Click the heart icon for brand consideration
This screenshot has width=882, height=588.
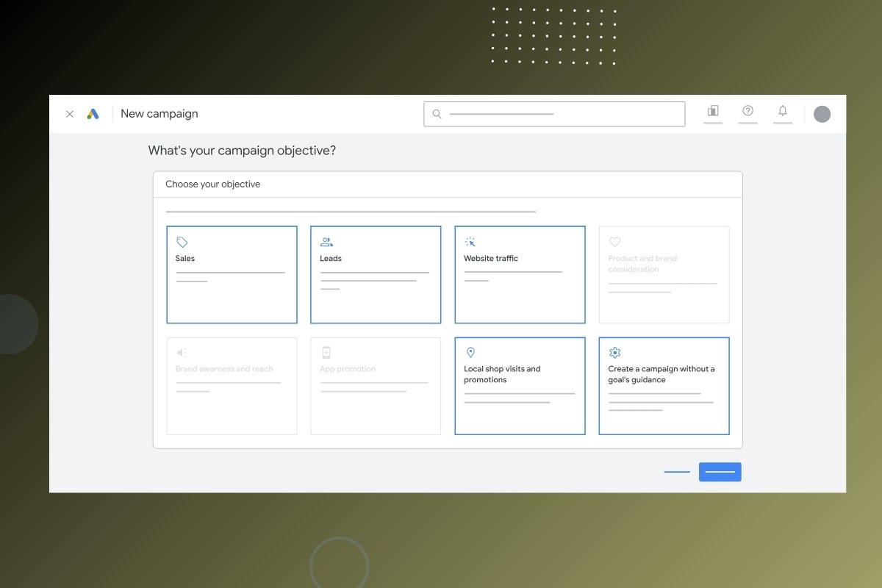(614, 242)
